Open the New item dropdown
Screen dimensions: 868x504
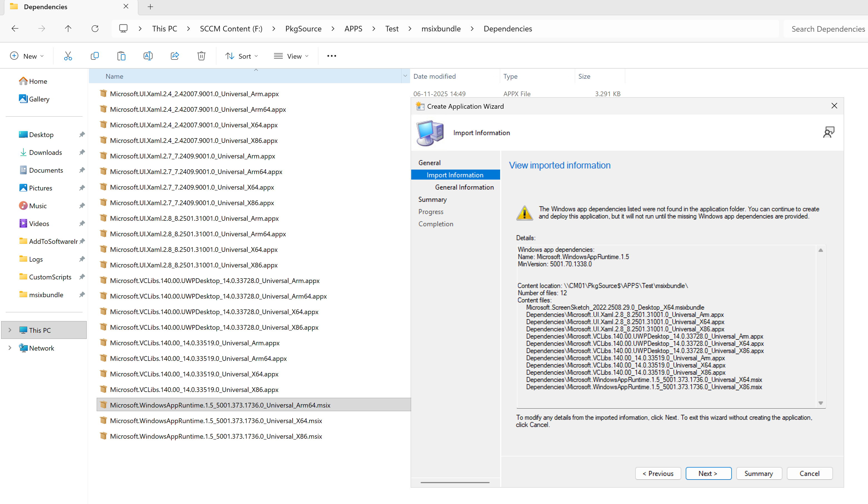27,56
